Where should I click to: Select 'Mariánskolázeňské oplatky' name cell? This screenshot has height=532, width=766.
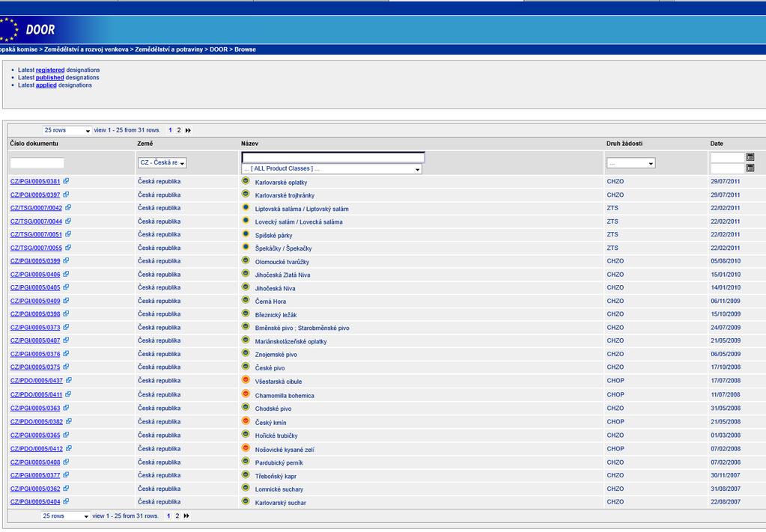291,342
